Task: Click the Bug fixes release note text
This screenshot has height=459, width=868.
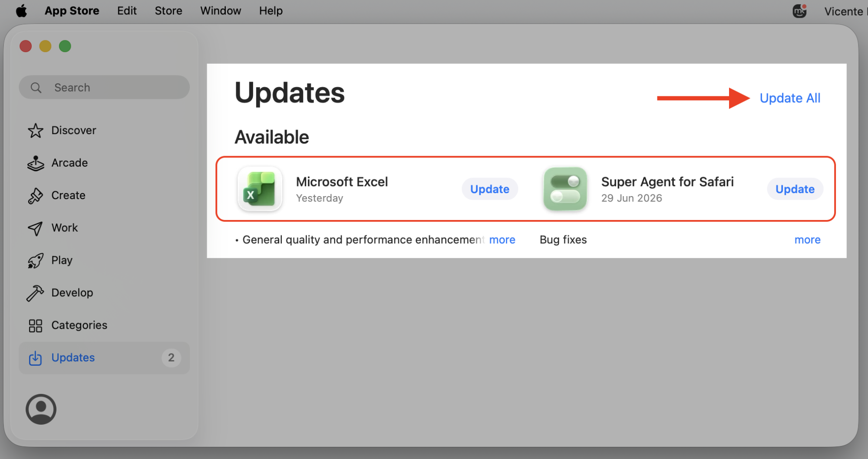Action: point(563,240)
